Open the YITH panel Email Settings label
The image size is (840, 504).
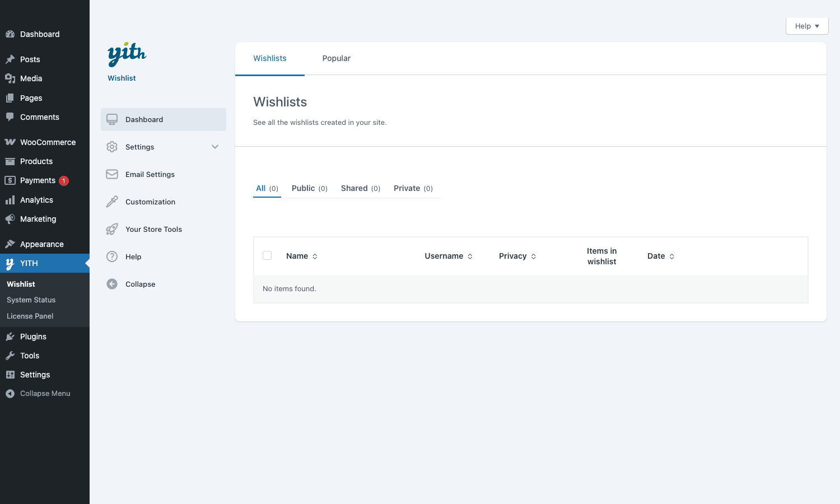pos(150,174)
